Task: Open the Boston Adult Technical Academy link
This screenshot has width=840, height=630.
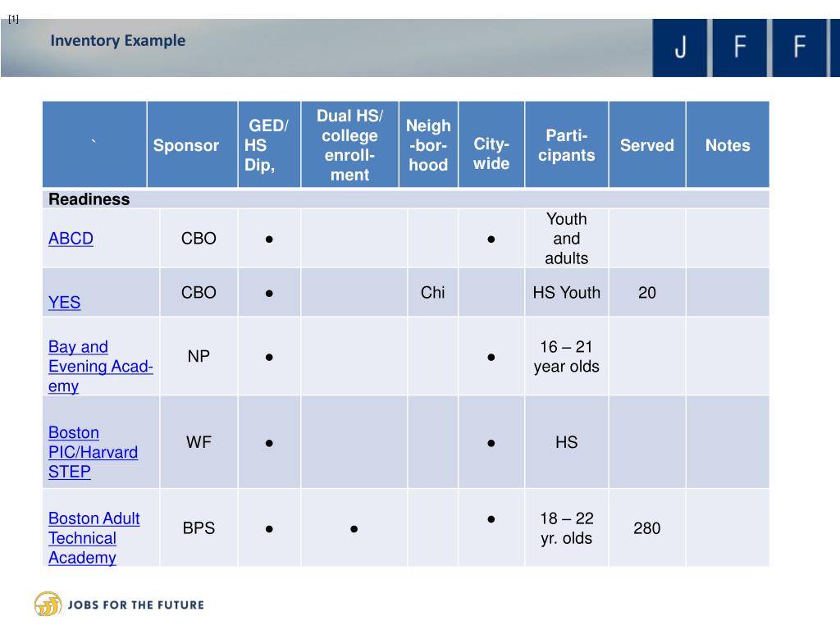Action: pos(94,538)
